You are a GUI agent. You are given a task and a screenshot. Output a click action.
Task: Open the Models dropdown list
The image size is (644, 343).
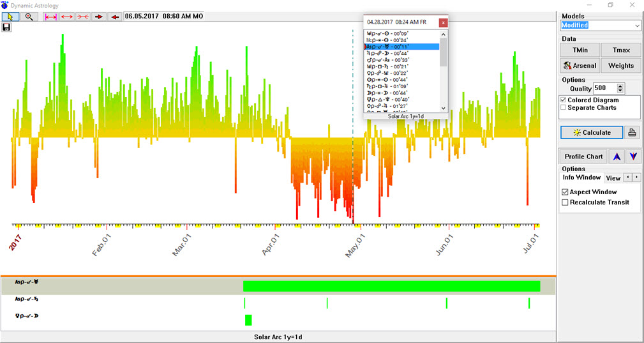[636, 26]
